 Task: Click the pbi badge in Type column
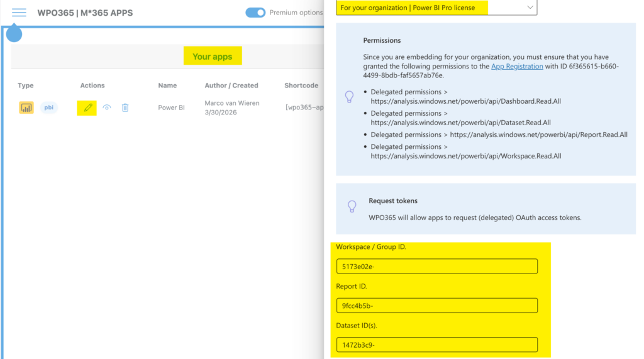pyautogui.click(x=48, y=108)
